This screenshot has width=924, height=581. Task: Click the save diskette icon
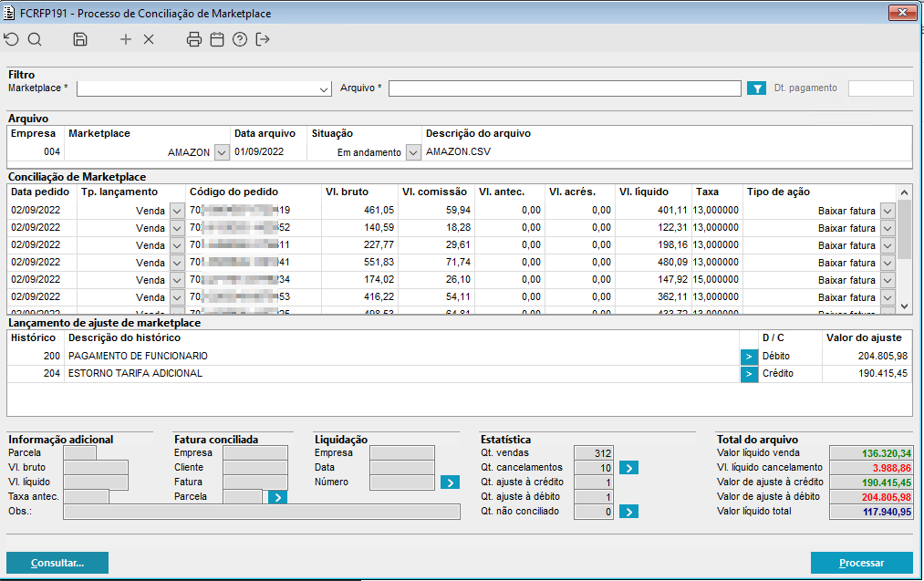[80, 39]
